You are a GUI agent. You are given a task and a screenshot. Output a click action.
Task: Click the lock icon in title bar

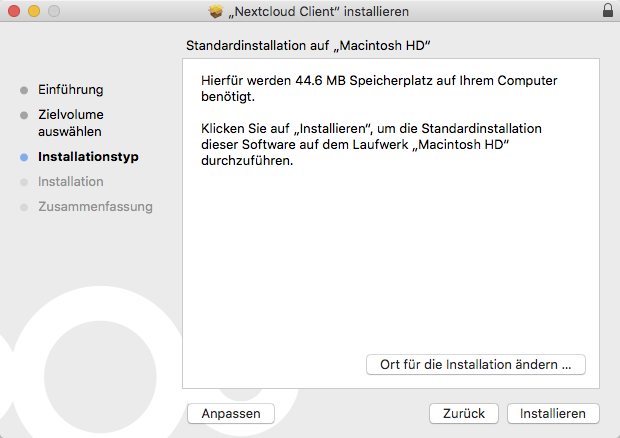coord(608,11)
